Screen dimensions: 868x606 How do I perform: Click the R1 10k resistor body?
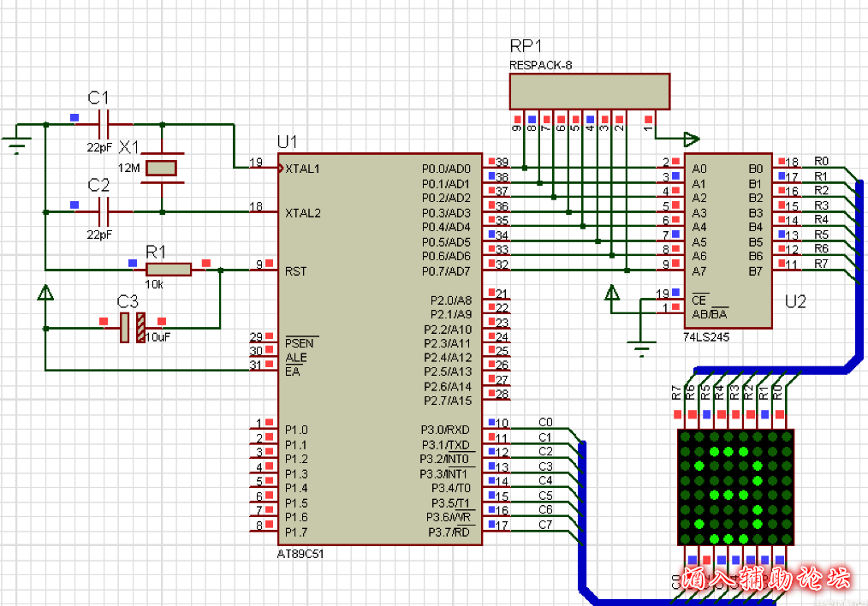click(168, 270)
